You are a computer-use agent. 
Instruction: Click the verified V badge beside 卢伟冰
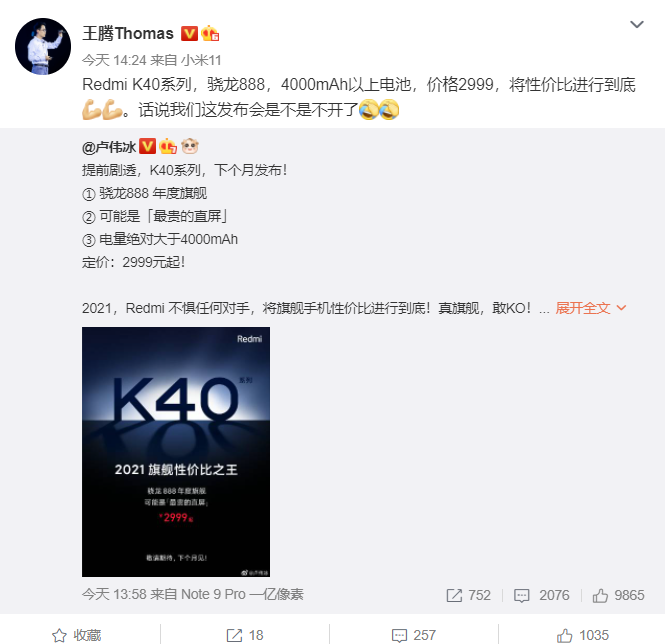(x=147, y=147)
